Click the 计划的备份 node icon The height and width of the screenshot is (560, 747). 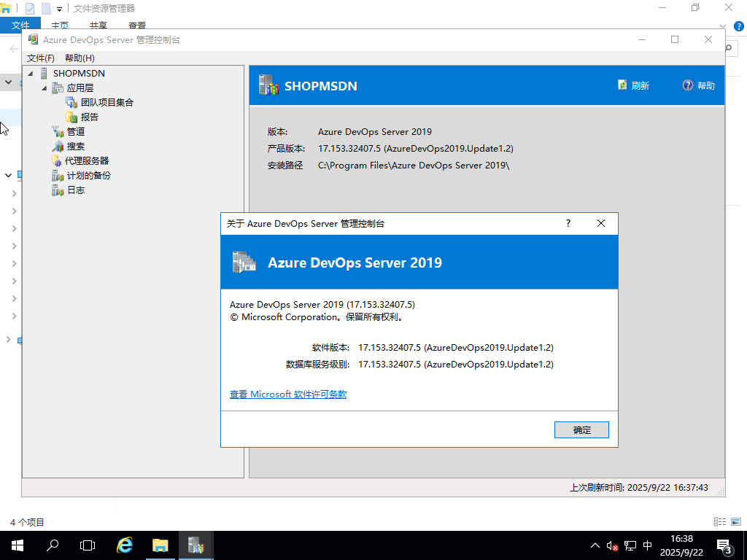(x=58, y=176)
